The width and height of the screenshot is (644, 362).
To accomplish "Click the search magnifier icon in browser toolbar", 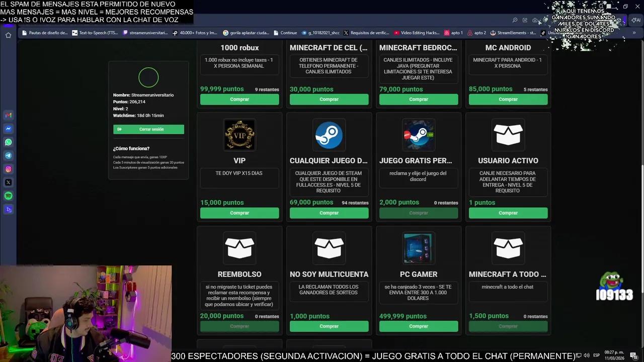I will pyautogui.click(x=515, y=20).
